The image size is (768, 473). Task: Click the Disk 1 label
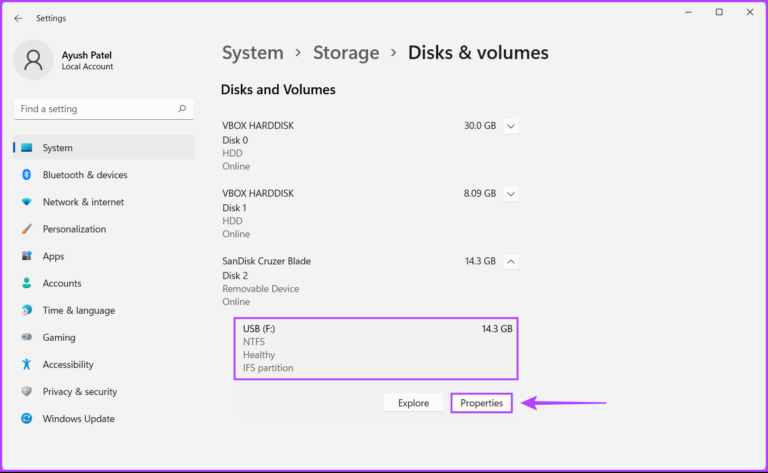(235, 208)
